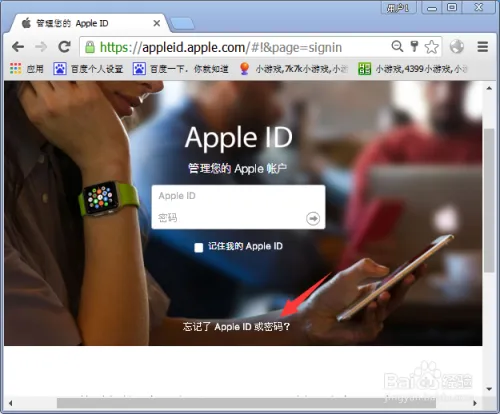Click the zoom magnifier icon in address bar
This screenshot has height=414, width=500.
(x=397, y=46)
